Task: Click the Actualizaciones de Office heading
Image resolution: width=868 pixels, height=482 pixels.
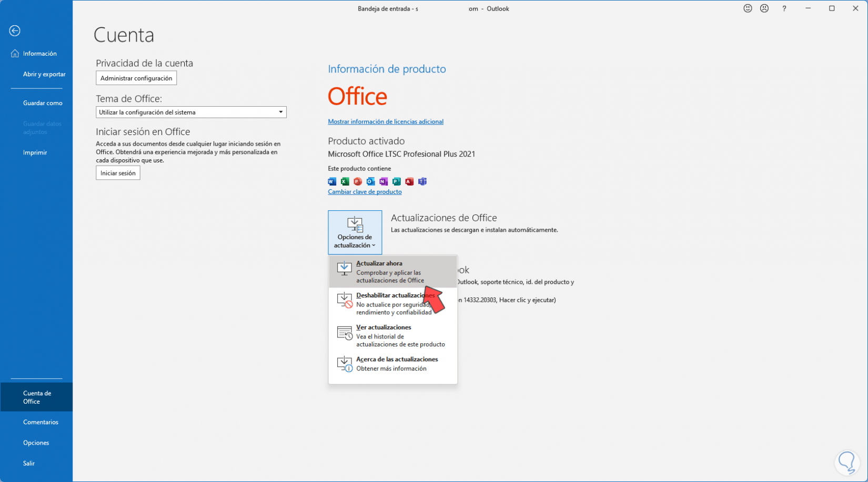Action: tap(444, 218)
